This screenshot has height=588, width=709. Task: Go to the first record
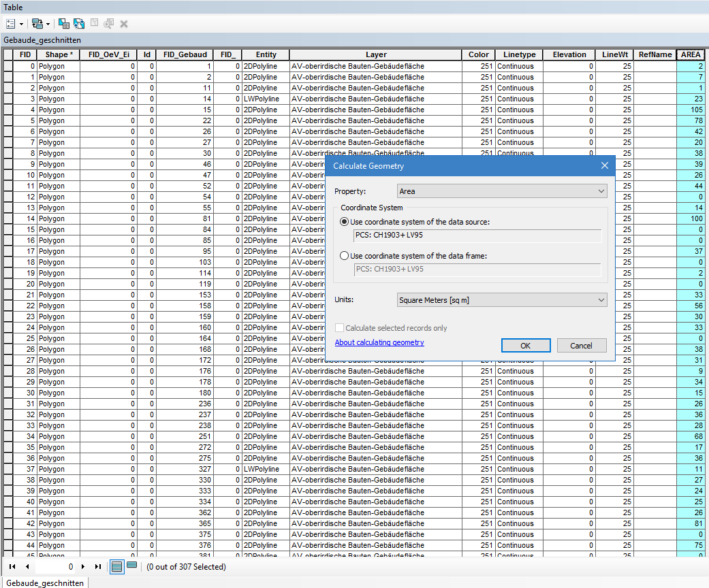coord(12,566)
